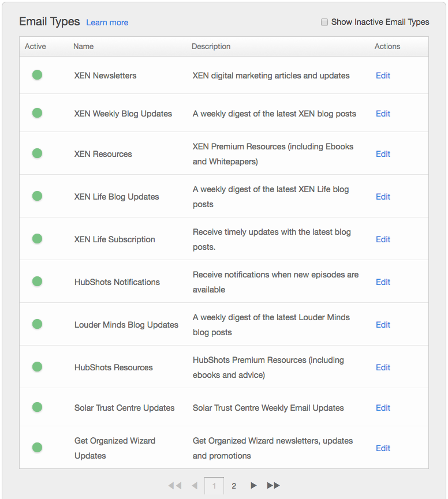Edit the XEN Life Subscription row

coord(383,239)
